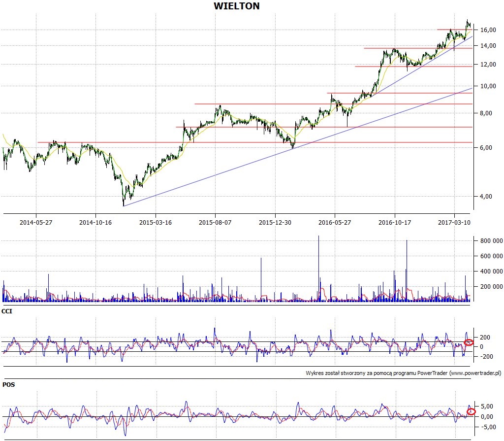The height and width of the screenshot is (441, 504).
Task: Click the 12,00 price axis label
Action: pyautogui.click(x=488, y=65)
